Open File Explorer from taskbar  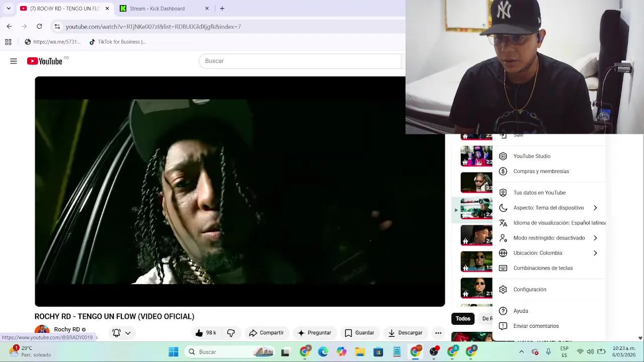(360, 352)
